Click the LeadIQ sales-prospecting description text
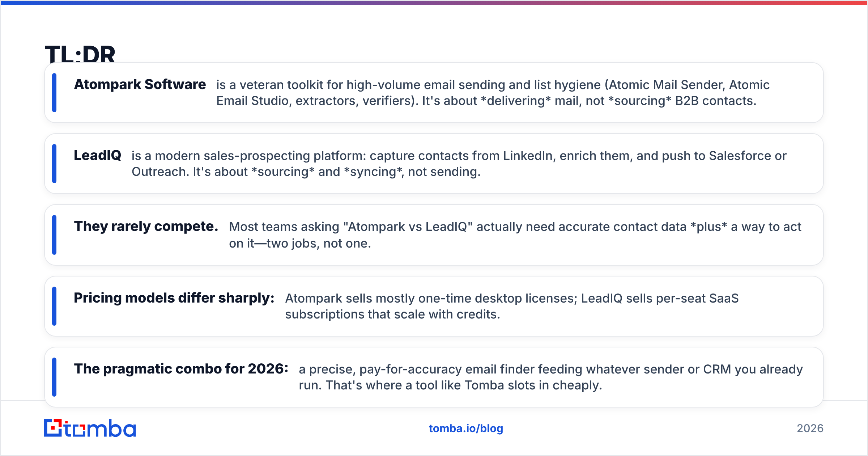 click(459, 164)
